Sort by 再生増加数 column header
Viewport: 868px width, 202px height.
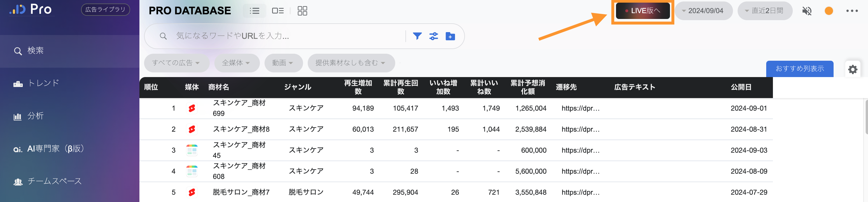(x=358, y=87)
